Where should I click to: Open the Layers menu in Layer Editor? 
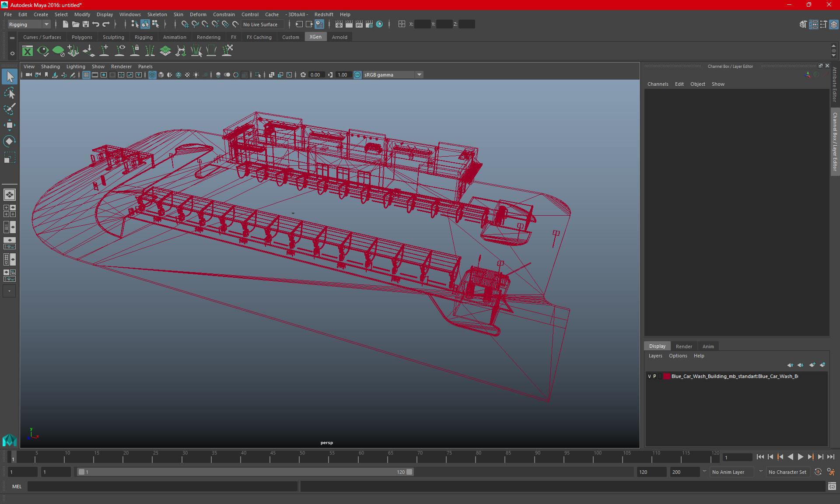(655, 356)
